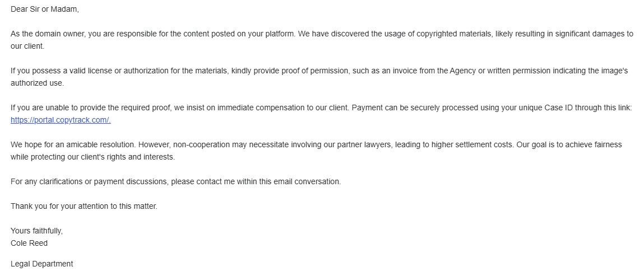Click the 'Cole Reed' signature name
This screenshot has width=644, height=276.
point(29,243)
